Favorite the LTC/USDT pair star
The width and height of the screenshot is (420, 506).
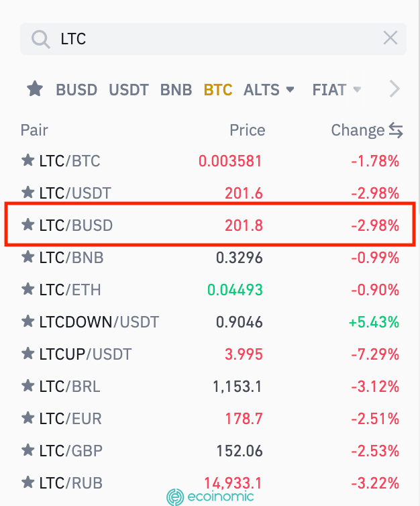click(x=28, y=193)
